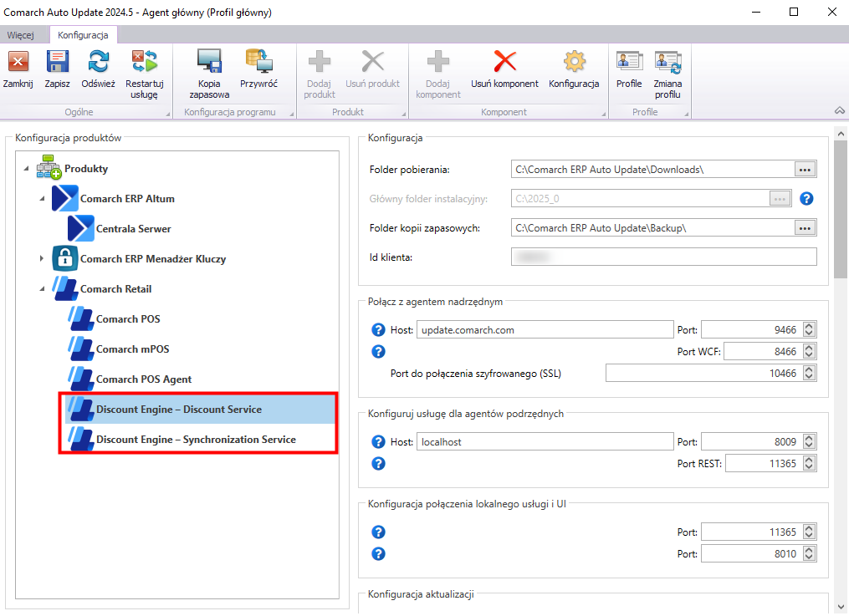This screenshot has height=616, width=849.
Task: Click help icon beside Główny folder instalacyjny
Action: pyautogui.click(x=806, y=199)
